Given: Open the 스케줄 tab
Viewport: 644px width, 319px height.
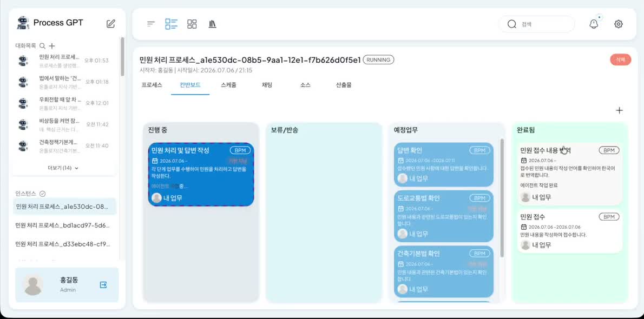Looking at the screenshot, I should (x=228, y=85).
